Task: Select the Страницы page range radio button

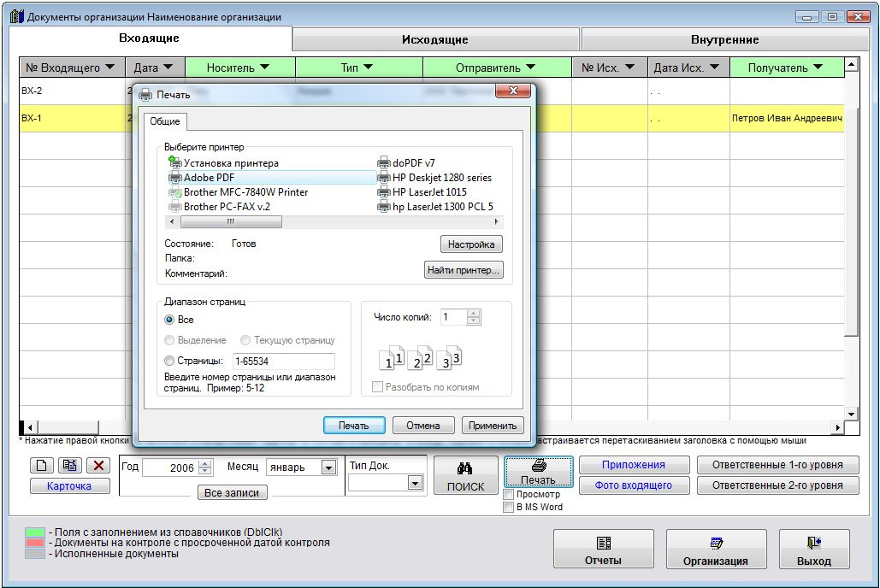Action: 169,361
